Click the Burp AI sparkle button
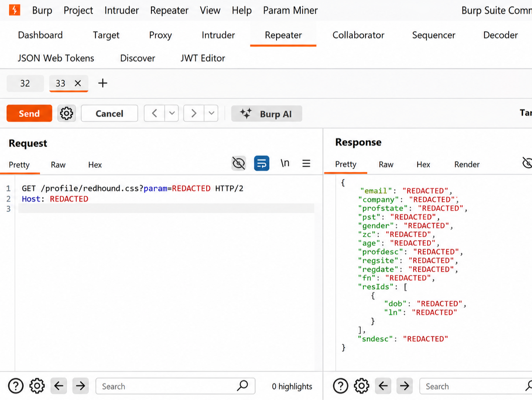The width and height of the screenshot is (532, 400). coord(267,113)
